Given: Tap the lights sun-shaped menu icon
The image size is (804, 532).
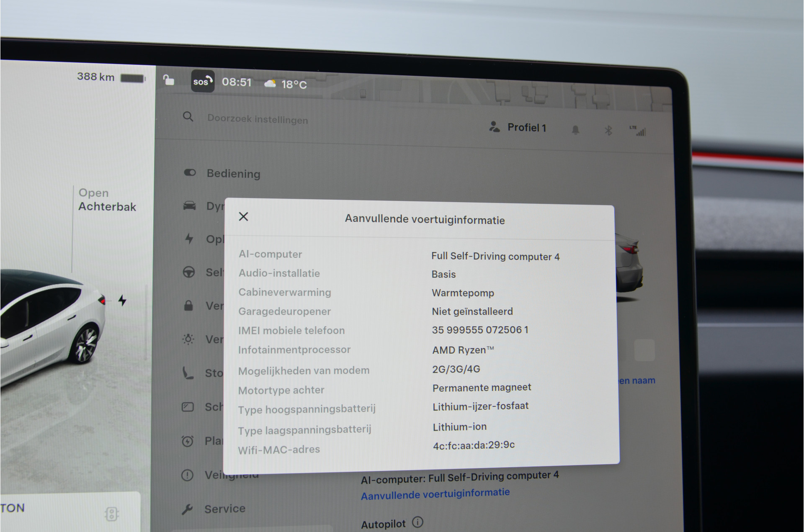Looking at the screenshot, I should [188, 339].
